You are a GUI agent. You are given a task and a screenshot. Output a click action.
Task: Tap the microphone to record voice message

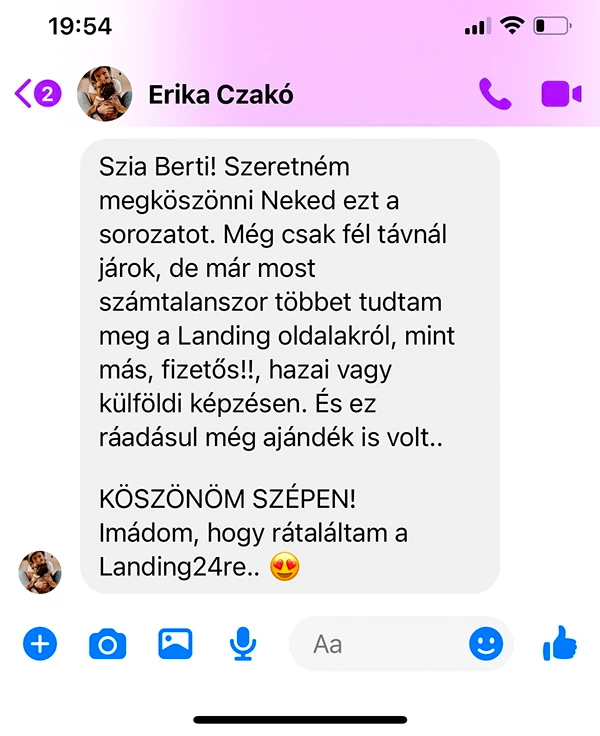click(x=243, y=644)
